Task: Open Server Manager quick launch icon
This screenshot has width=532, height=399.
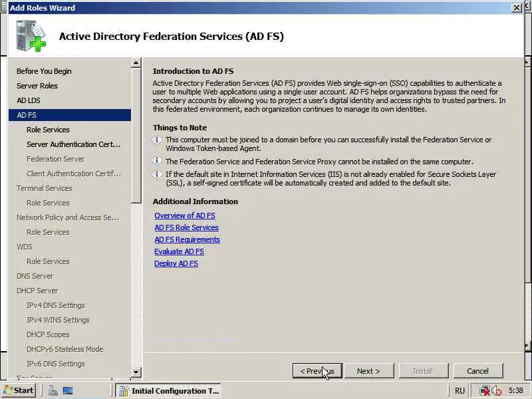Action: coord(53,391)
